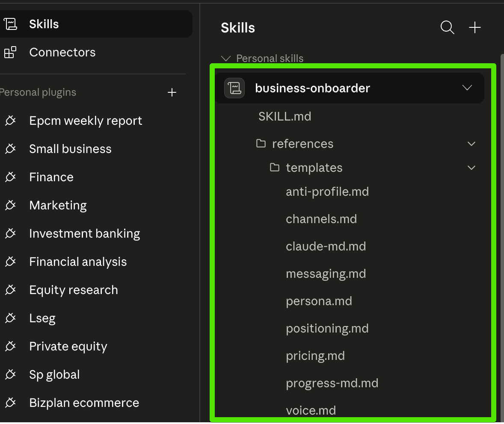Open pricing.md file
504x424 pixels.
pos(315,356)
